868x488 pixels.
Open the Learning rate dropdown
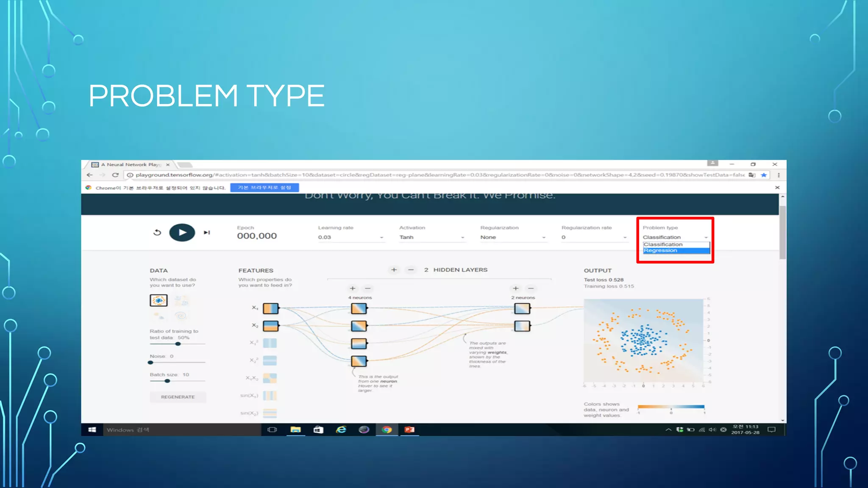[x=351, y=237]
